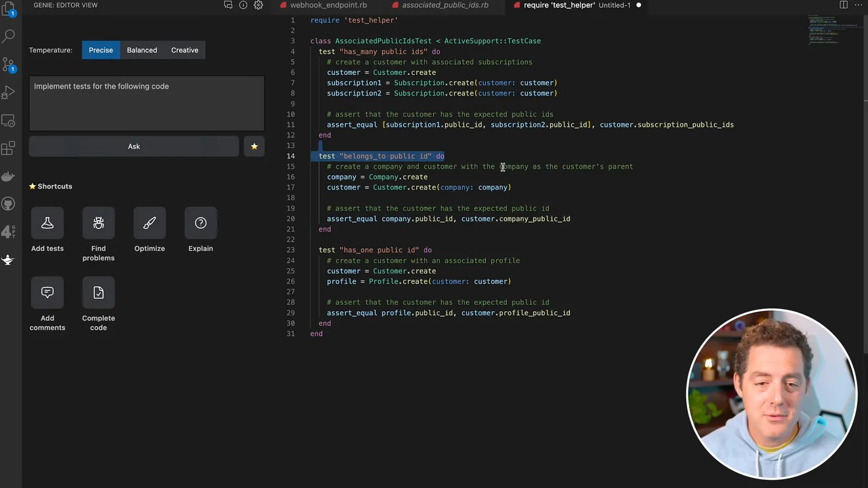Open the Source Control view
This screenshot has width=868, height=488.
click(9, 65)
